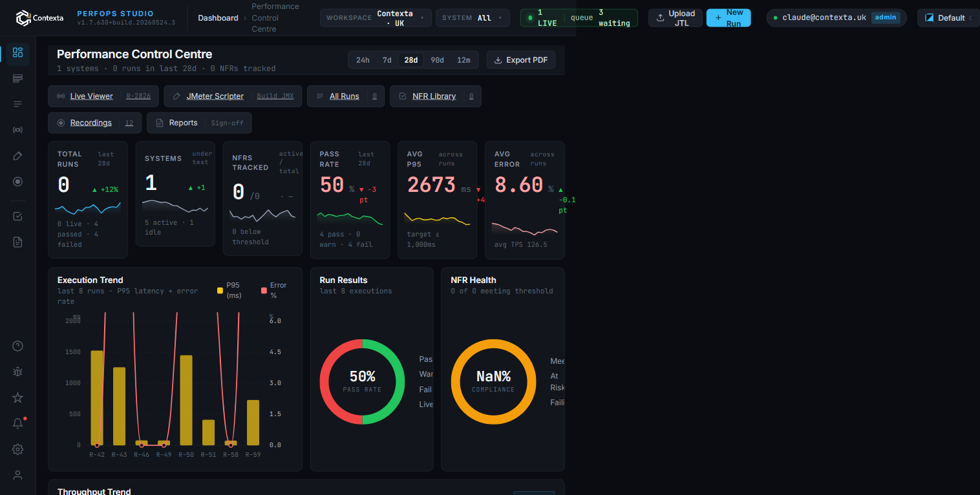Open the Workspace Contexta UK dropdown
This screenshot has width=980, height=495.
tap(376, 18)
